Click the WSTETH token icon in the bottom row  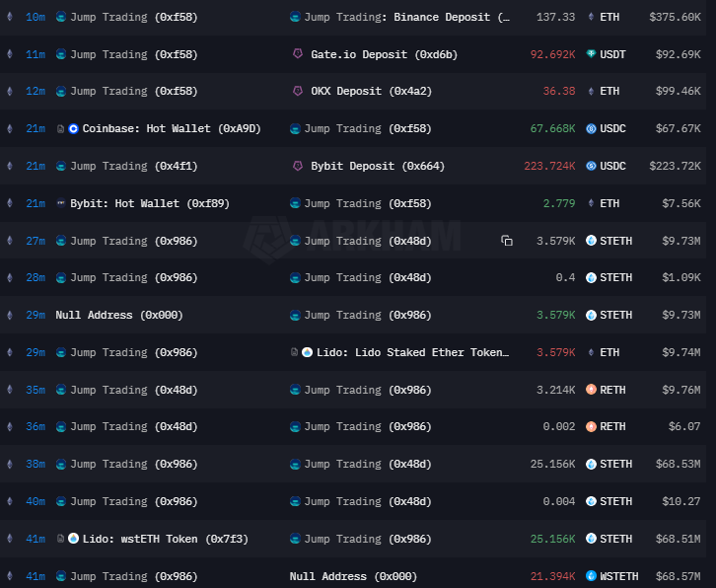coord(591,575)
